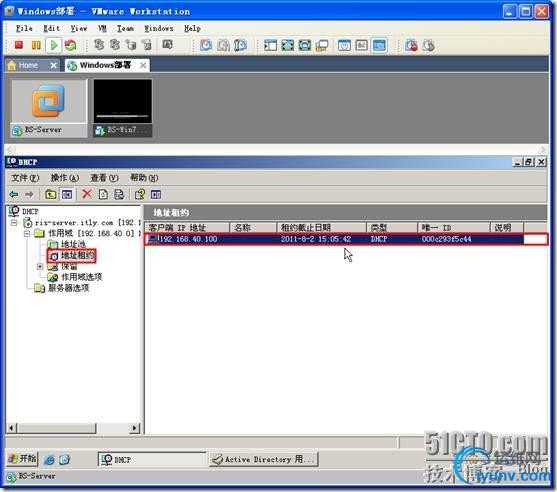Click the DHCP export list icon

(x=119, y=194)
